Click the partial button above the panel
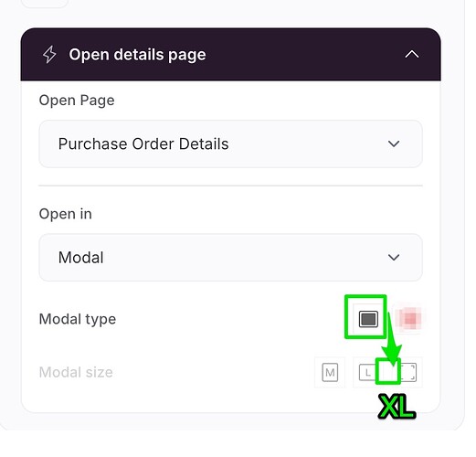Viewport: 476px width, 457px height. (x=45, y=4)
